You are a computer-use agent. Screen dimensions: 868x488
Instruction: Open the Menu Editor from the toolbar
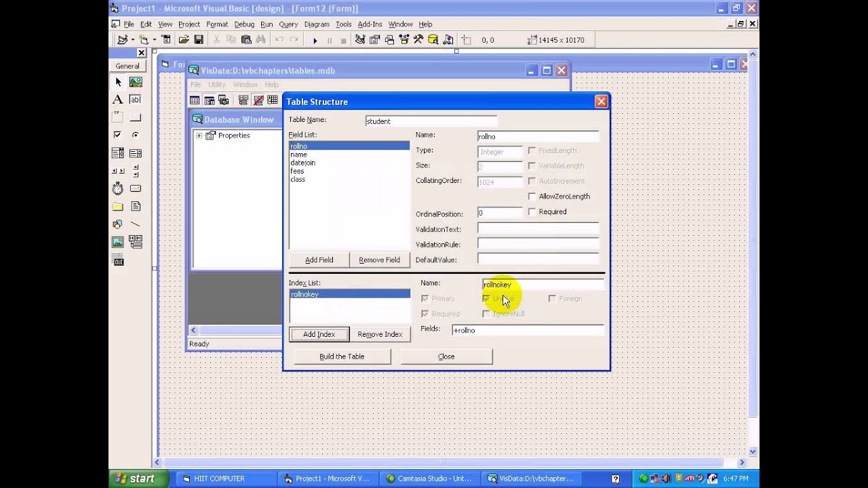pos(166,40)
